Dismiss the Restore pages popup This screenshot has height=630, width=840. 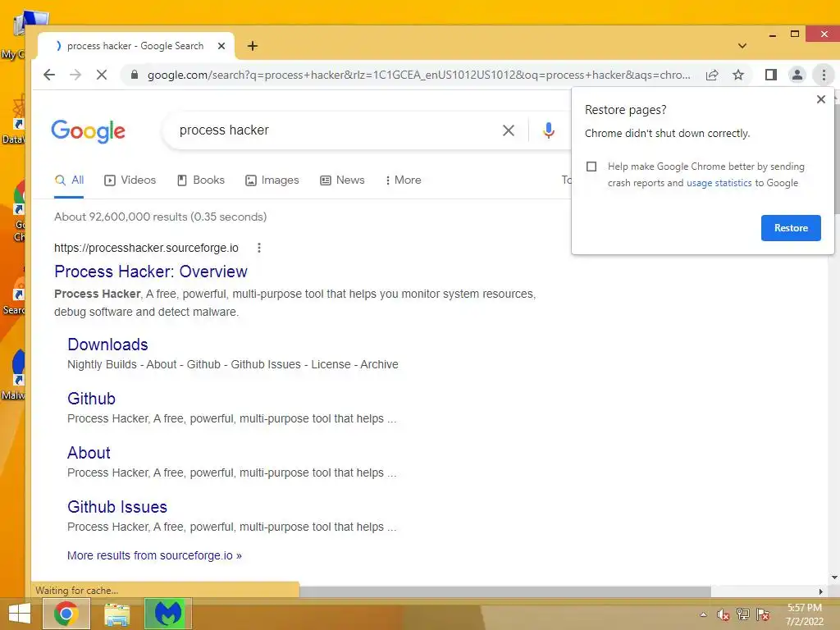[x=820, y=99]
